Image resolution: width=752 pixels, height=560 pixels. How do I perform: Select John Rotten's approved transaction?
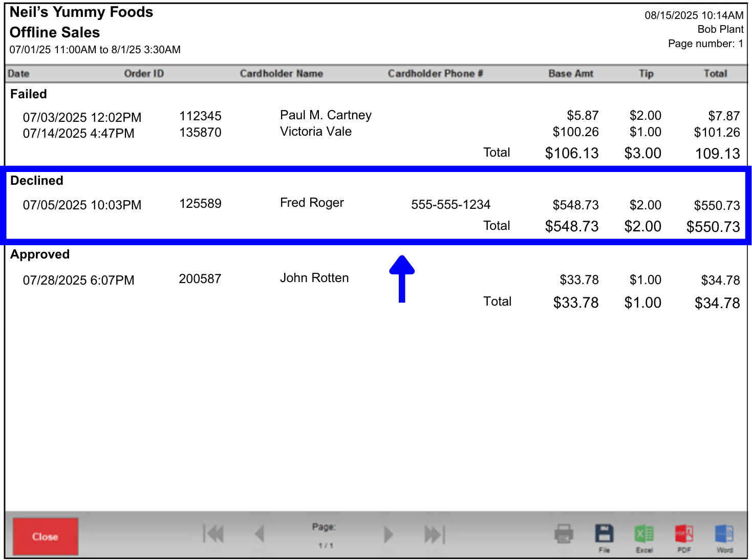click(x=314, y=278)
